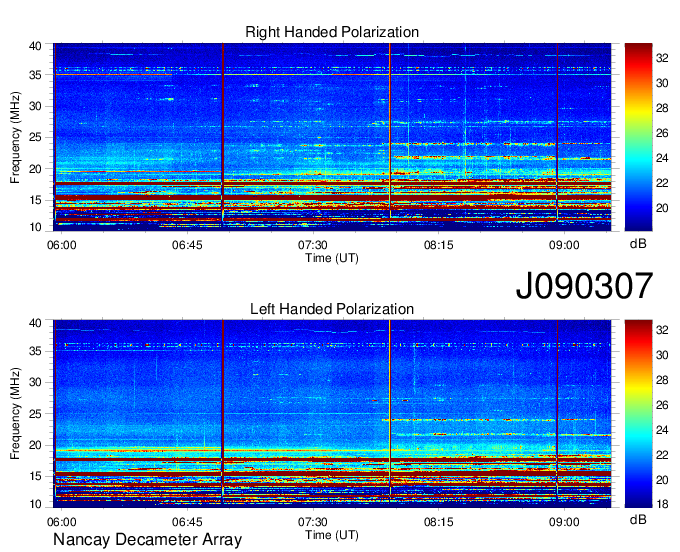Click the 26 dB label on upper color bar
Viewport: 680px width, 552px height.
(x=662, y=133)
